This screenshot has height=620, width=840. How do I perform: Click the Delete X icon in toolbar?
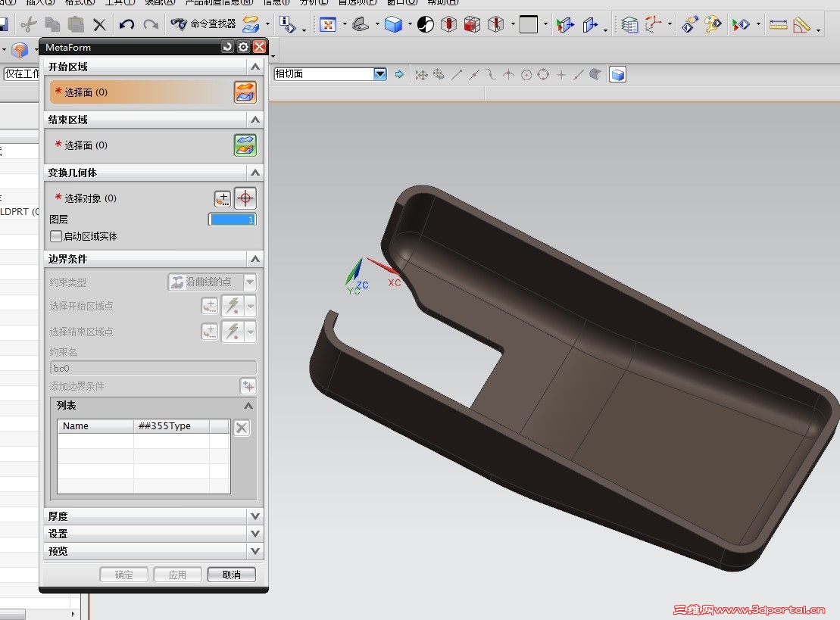(99, 24)
